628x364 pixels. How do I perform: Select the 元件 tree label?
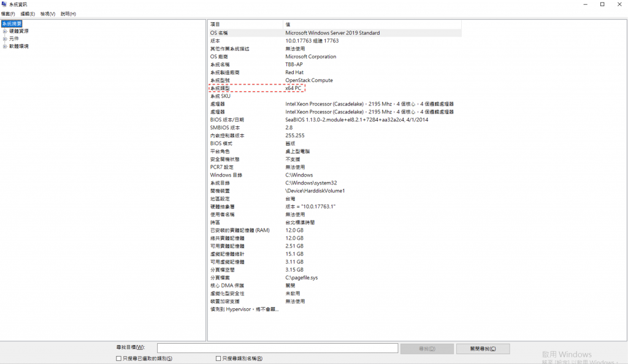14,39
